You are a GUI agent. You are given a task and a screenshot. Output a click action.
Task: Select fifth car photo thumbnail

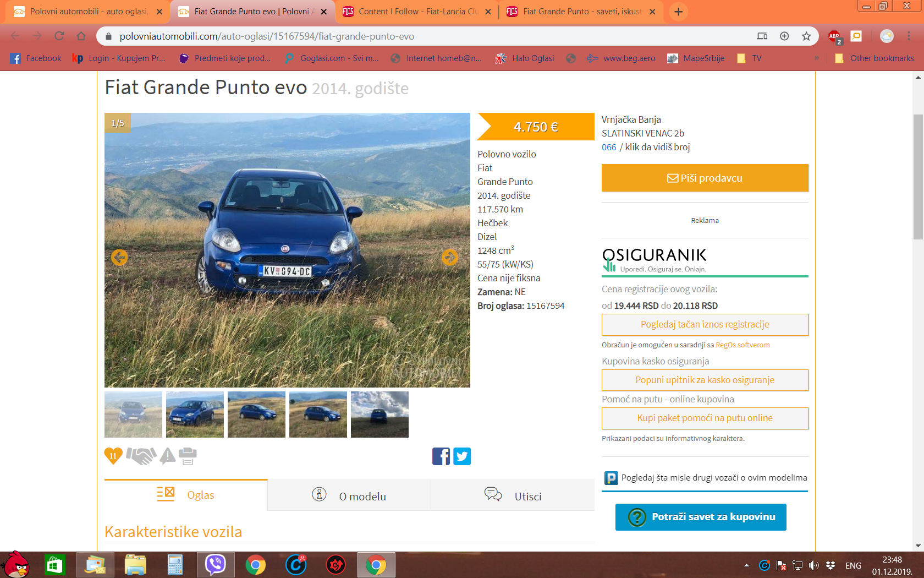point(380,415)
